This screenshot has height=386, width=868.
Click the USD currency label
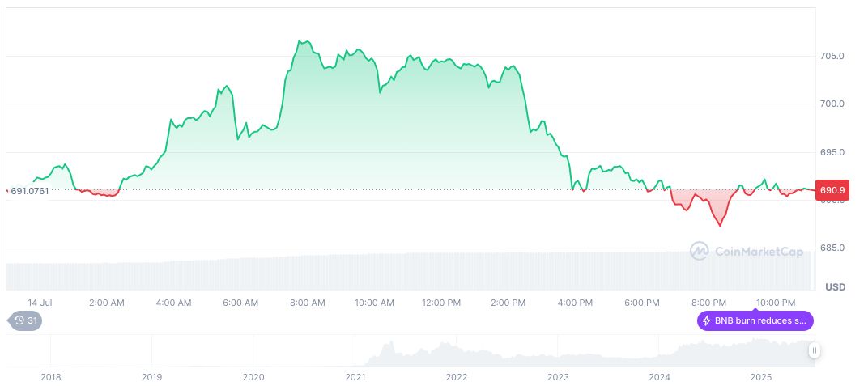point(836,287)
